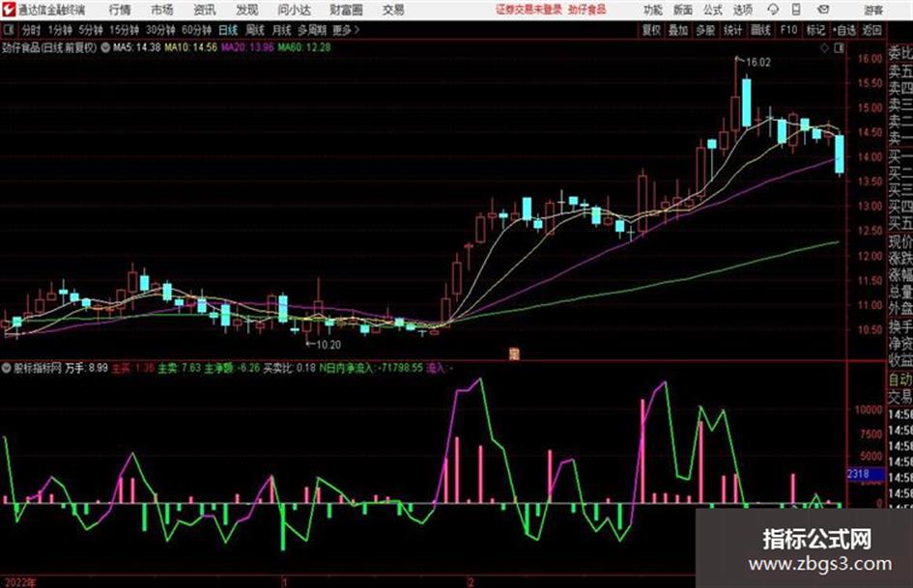Open the 资讯 menu

(205, 10)
